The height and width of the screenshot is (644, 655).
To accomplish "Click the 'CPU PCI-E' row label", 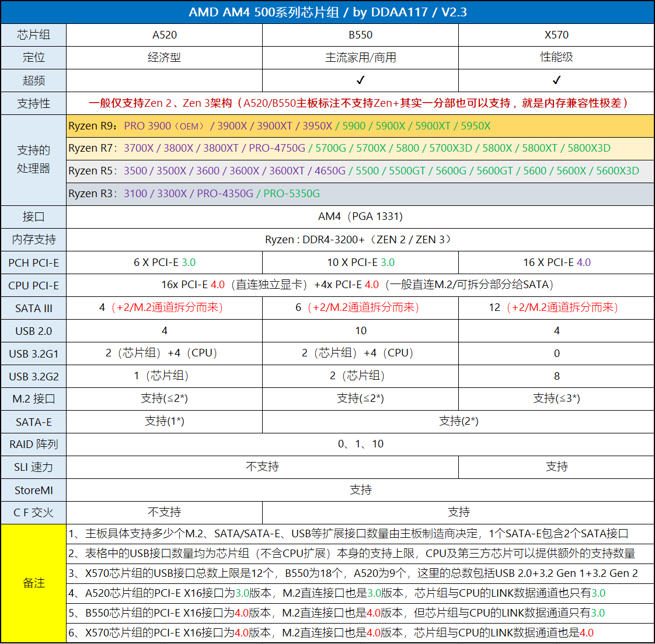I will (33, 285).
